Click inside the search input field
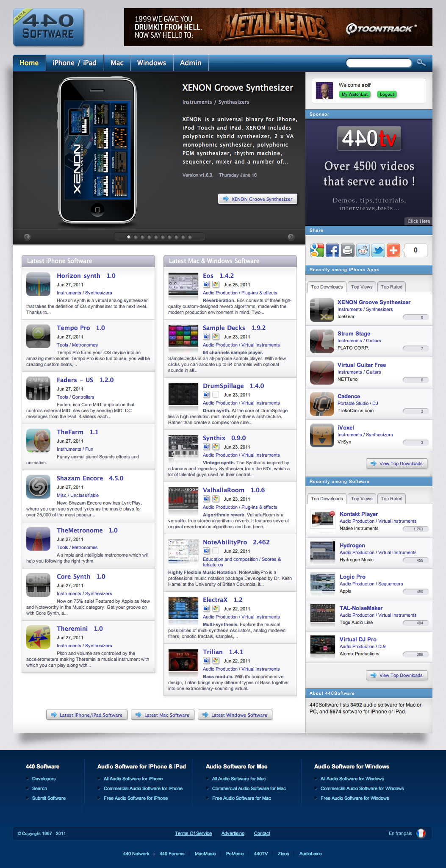 pos(379,63)
